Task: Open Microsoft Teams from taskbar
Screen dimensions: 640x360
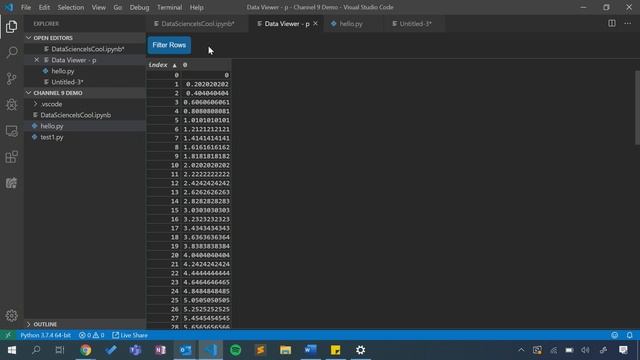Action: [136, 350]
